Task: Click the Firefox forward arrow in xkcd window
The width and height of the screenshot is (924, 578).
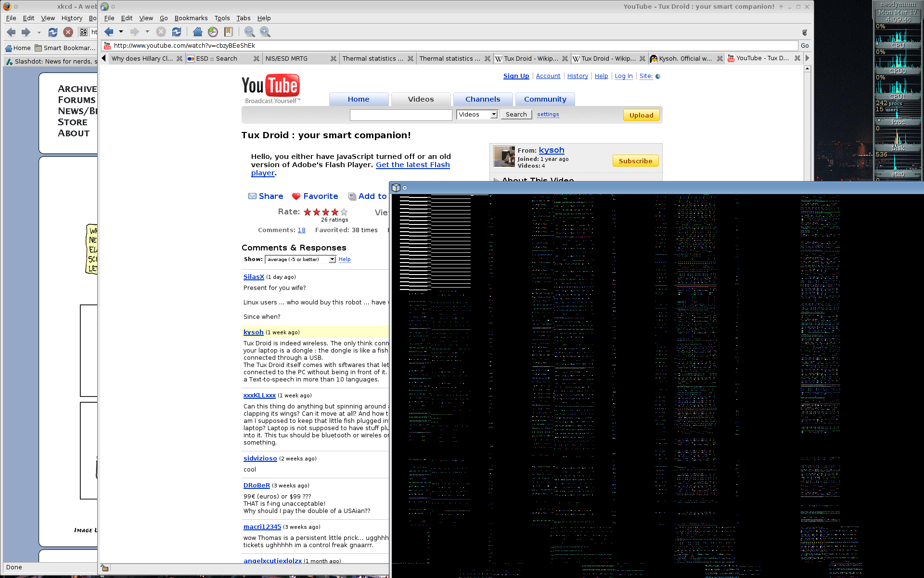Action: pos(26,32)
